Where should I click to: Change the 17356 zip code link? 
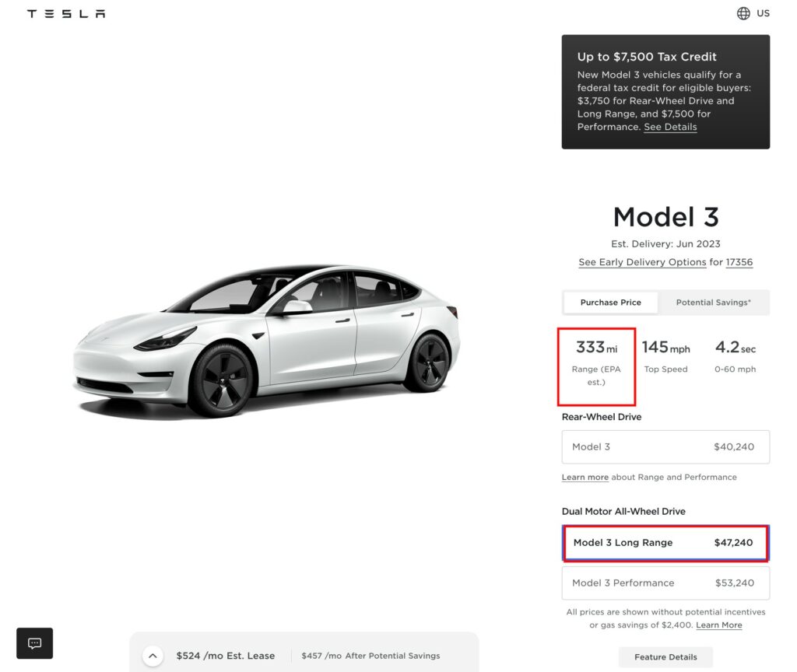pyautogui.click(x=739, y=262)
